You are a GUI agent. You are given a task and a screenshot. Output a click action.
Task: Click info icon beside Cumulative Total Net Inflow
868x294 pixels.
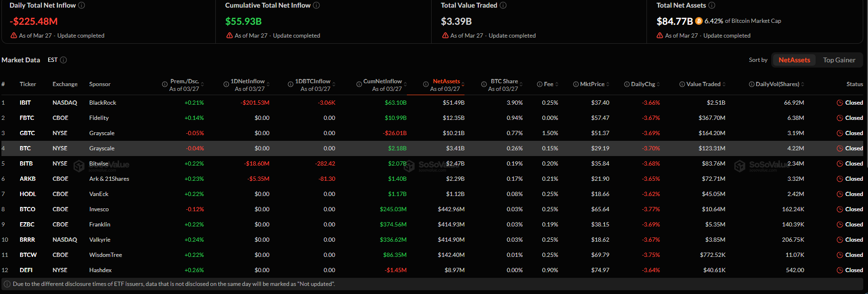(316, 5)
